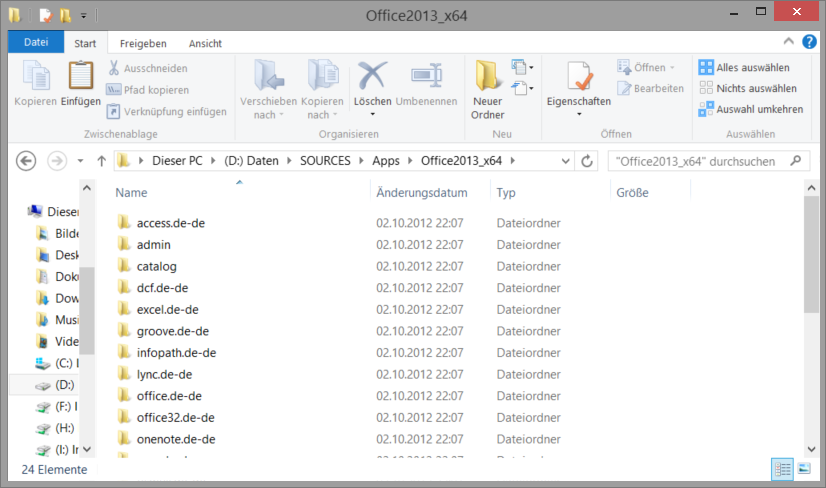Select the lync.de-de folder

164,374
